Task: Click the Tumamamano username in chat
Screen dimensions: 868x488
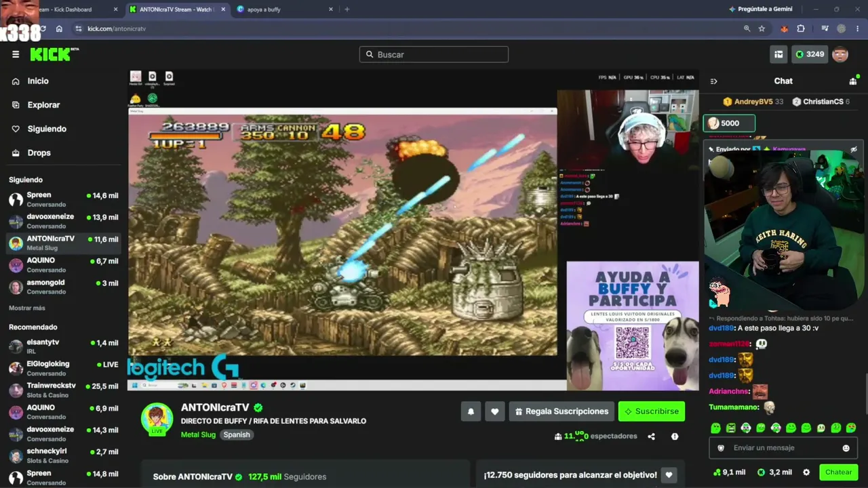Action: click(734, 407)
